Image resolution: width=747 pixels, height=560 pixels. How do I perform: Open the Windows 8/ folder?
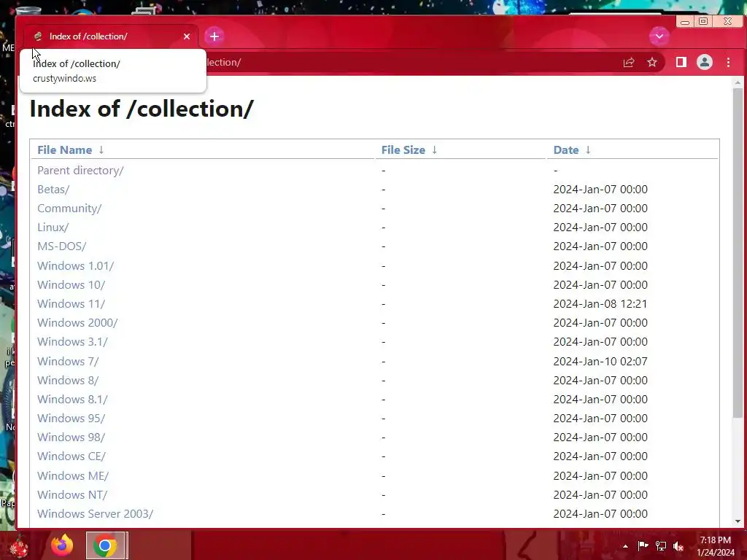68,381
